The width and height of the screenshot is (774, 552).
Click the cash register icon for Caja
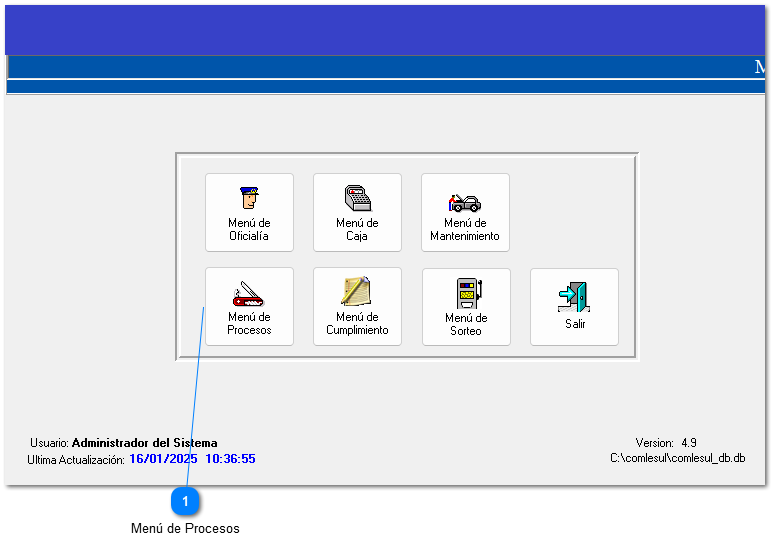coord(357,197)
